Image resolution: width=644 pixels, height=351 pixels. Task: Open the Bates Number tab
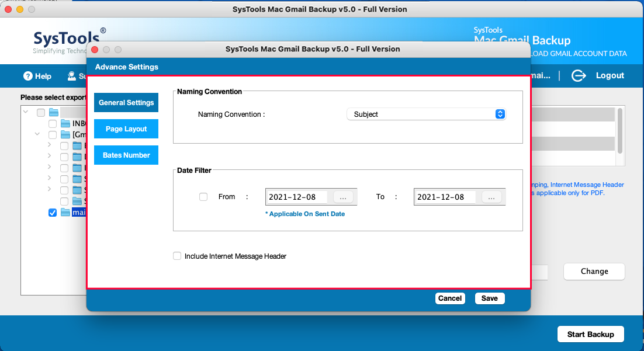pyautogui.click(x=126, y=155)
